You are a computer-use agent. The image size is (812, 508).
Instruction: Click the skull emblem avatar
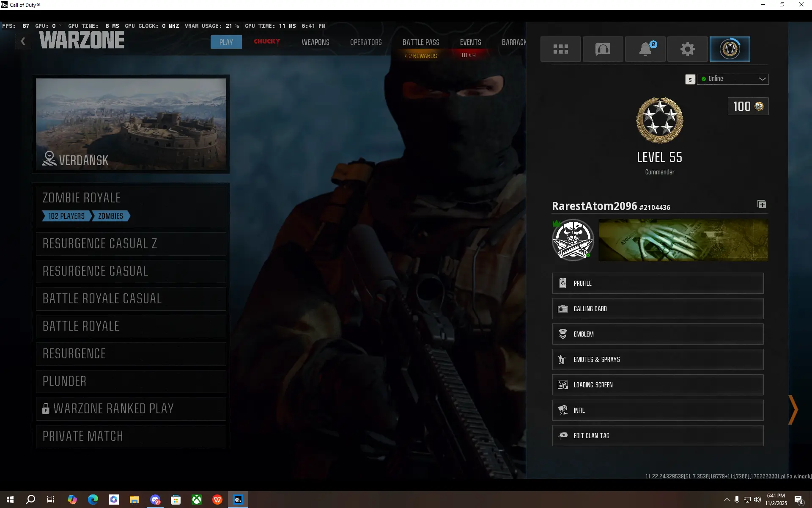pyautogui.click(x=573, y=240)
